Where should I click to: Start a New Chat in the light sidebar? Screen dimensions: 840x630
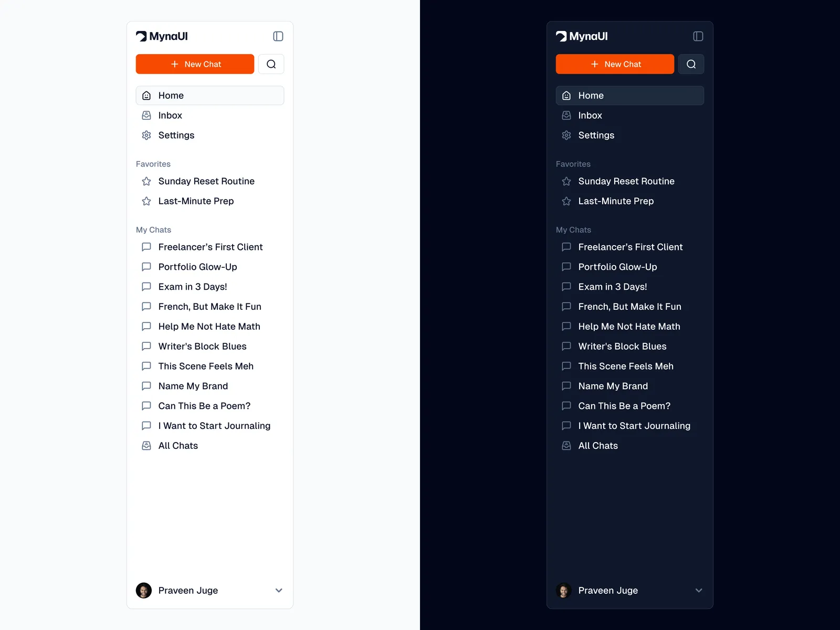point(195,64)
